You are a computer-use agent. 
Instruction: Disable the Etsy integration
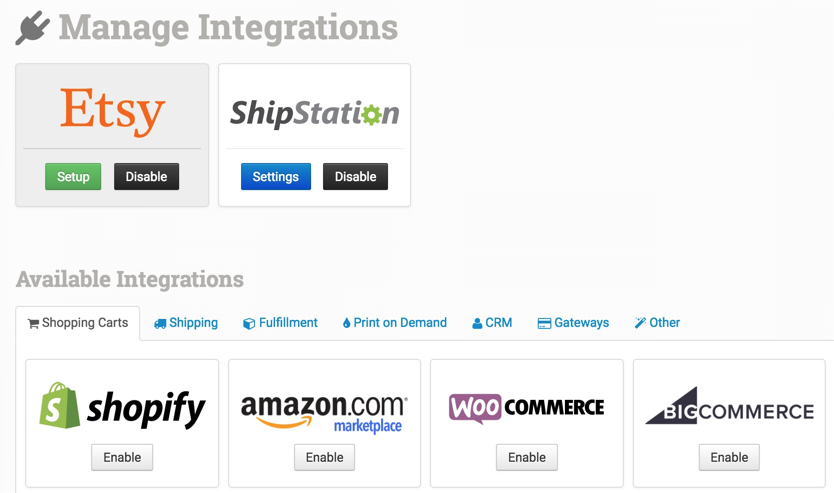(146, 177)
